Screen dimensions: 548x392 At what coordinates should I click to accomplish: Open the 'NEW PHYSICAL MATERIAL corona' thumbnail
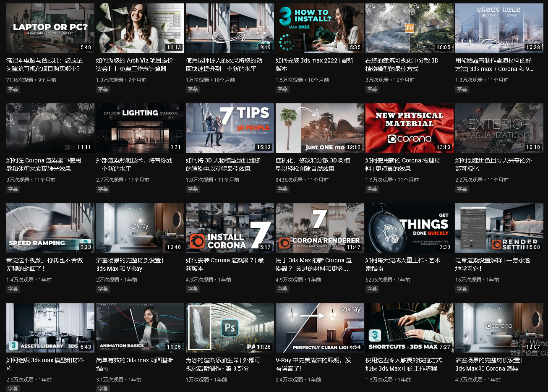point(409,128)
